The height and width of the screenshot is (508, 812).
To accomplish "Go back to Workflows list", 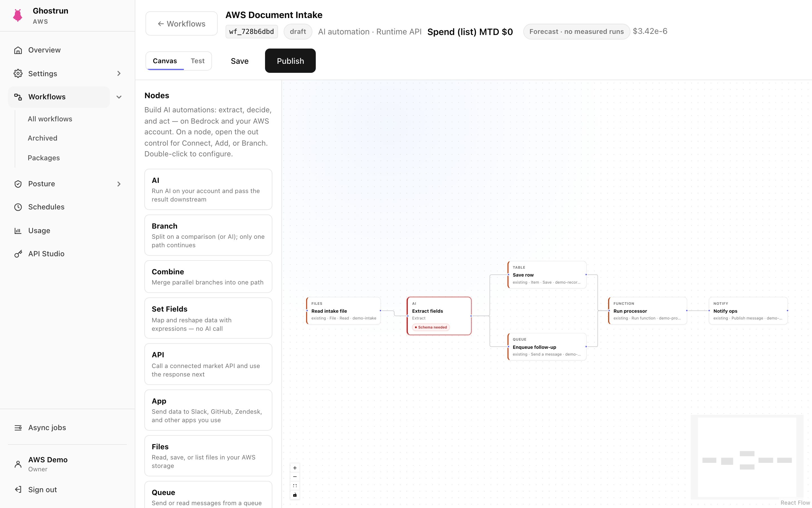I will tap(182, 23).
